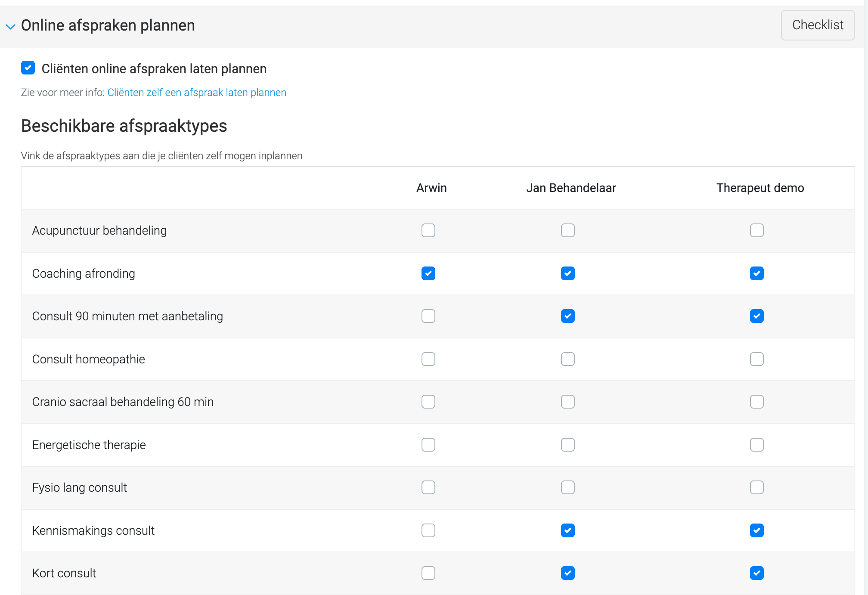Viewport: 868px width, 595px height.
Task: Enable Fysio lang consult for Jan Behandelaar
Action: click(567, 487)
